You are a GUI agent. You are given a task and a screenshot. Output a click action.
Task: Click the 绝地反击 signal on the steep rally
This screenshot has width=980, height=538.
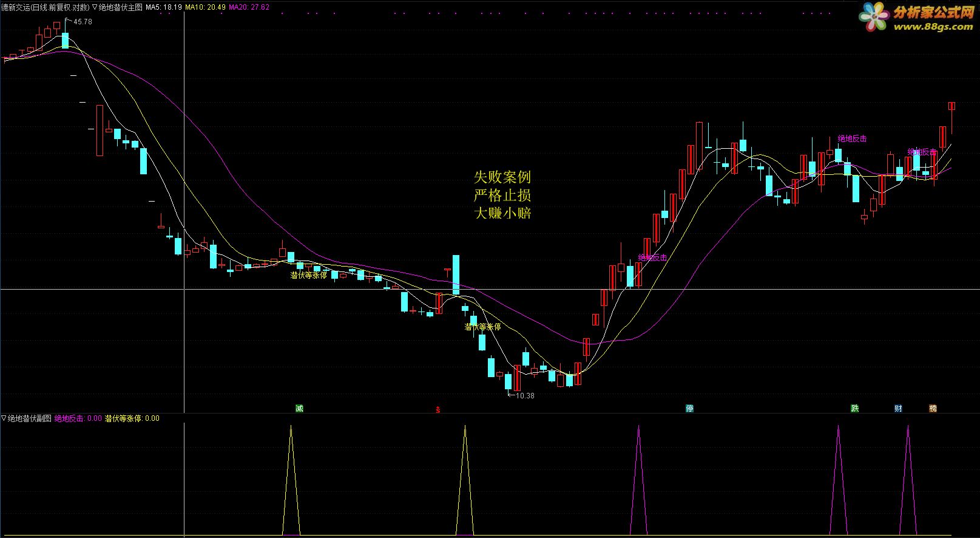coord(652,257)
